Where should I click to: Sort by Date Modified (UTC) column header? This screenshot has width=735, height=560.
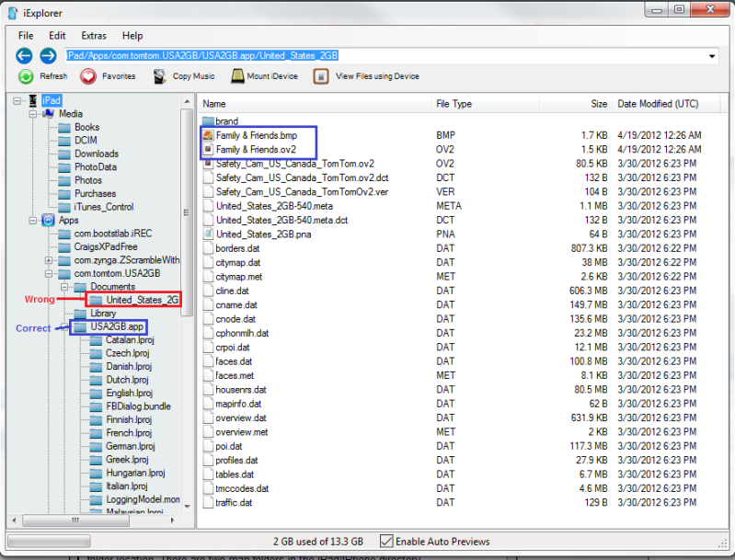666,104
